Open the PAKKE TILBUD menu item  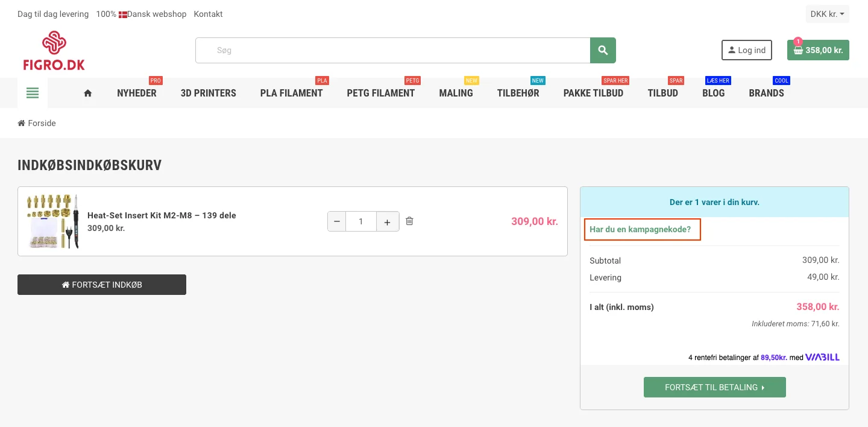[x=593, y=93]
